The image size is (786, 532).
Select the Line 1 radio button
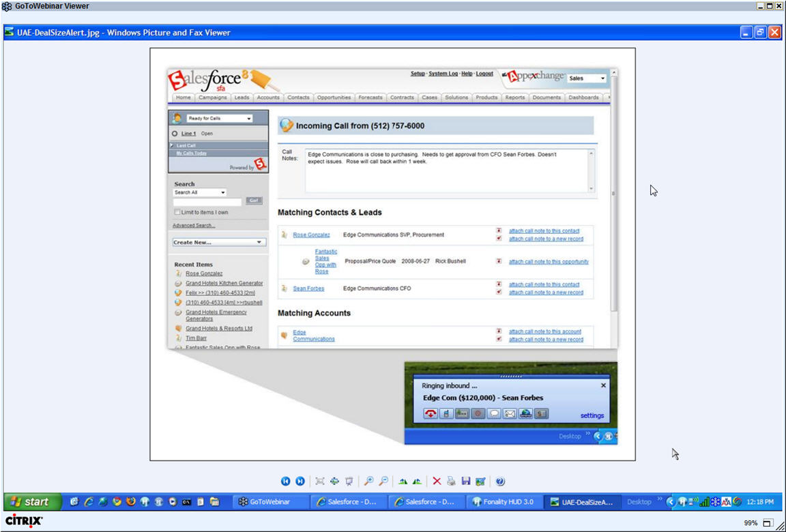point(175,134)
